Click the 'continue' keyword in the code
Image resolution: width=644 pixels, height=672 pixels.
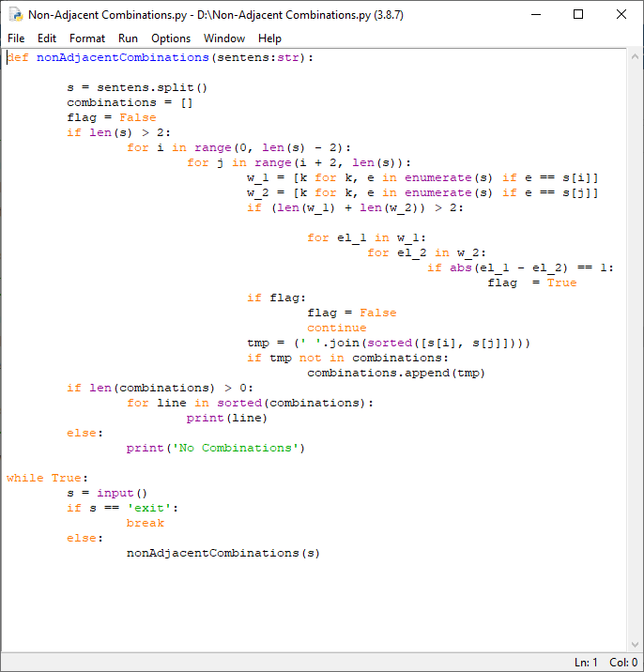point(337,328)
